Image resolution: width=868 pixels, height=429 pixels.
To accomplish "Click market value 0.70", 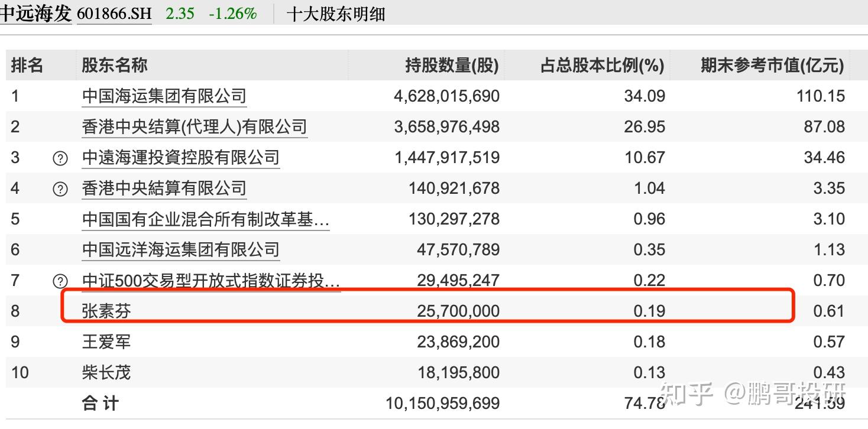I will tap(829, 281).
